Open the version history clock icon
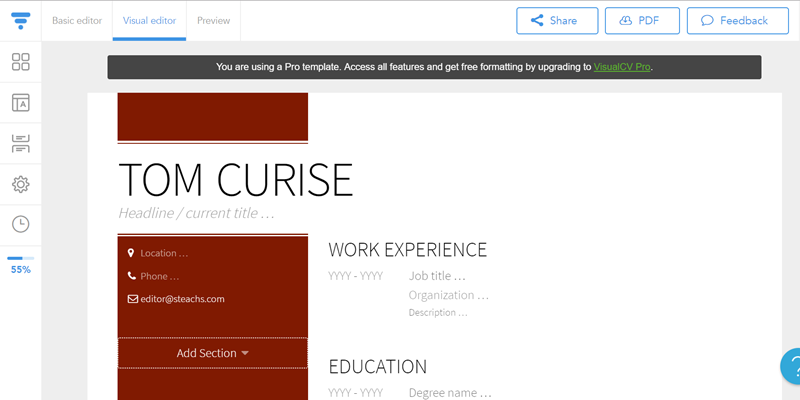The width and height of the screenshot is (800, 400). [21, 224]
